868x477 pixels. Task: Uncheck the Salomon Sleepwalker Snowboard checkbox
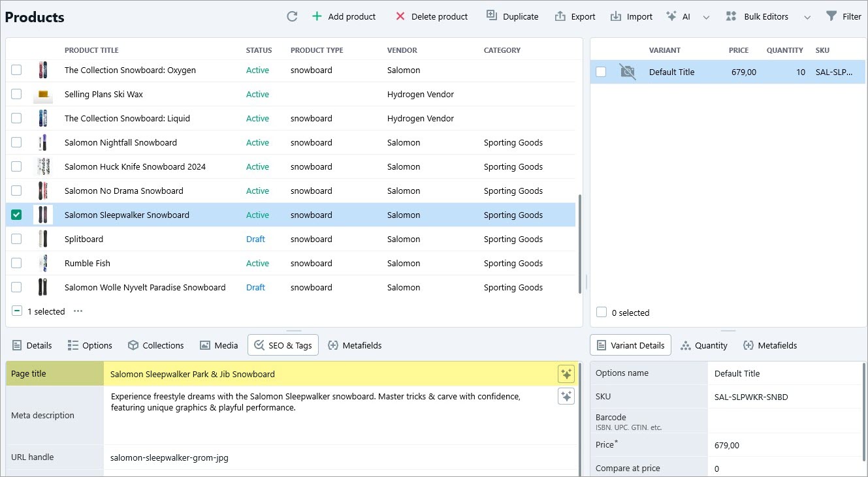click(x=16, y=215)
